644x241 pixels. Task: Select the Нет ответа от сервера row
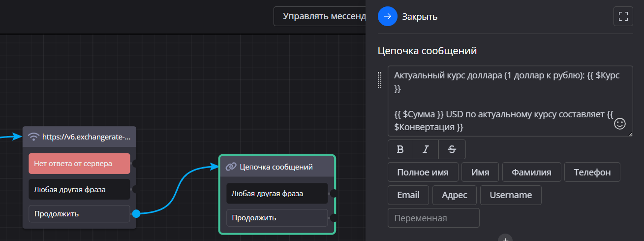pos(79,164)
